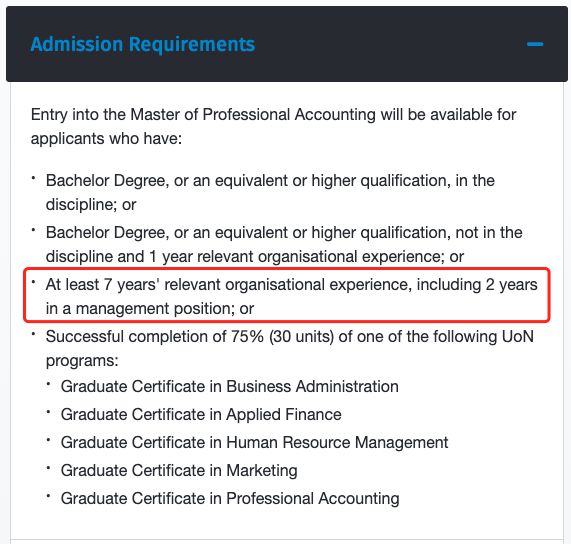Select Graduate Certificate in Human Resource Management item
The height and width of the screenshot is (544, 571).
[x=255, y=443]
